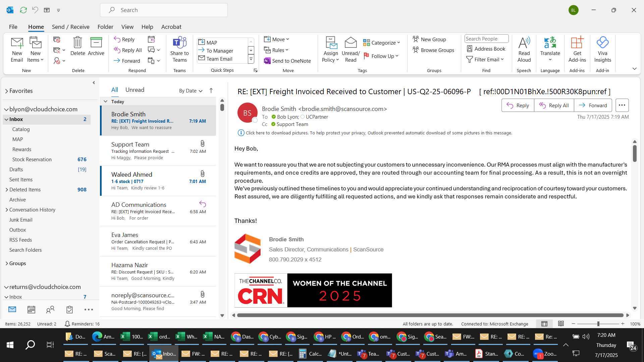The width and height of the screenshot is (644, 362).
Task: Open Reminders bell in status bar
Action: (67, 324)
